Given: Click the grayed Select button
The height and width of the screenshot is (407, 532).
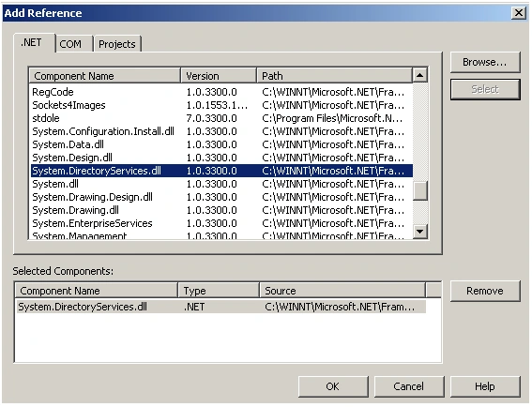Looking at the screenshot, I should coord(485,89).
